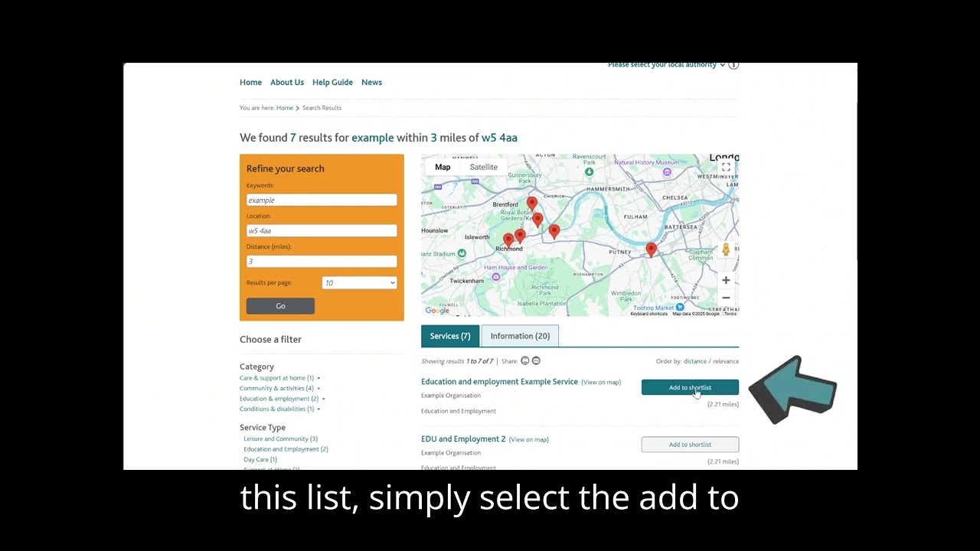Image resolution: width=980 pixels, height=551 pixels.
Task: Filter by Leisure and Community (3)
Action: tap(280, 439)
